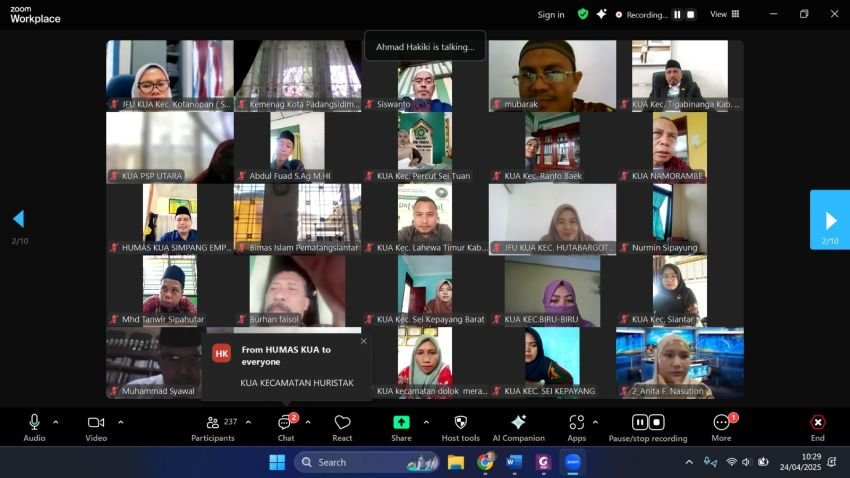Click the More options button
Image resolution: width=850 pixels, height=478 pixels.
tap(721, 423)
